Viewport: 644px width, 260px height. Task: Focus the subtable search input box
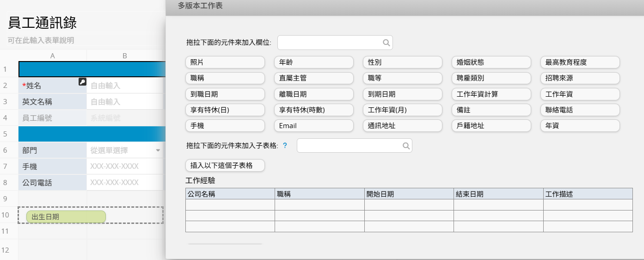click(349, 146)
